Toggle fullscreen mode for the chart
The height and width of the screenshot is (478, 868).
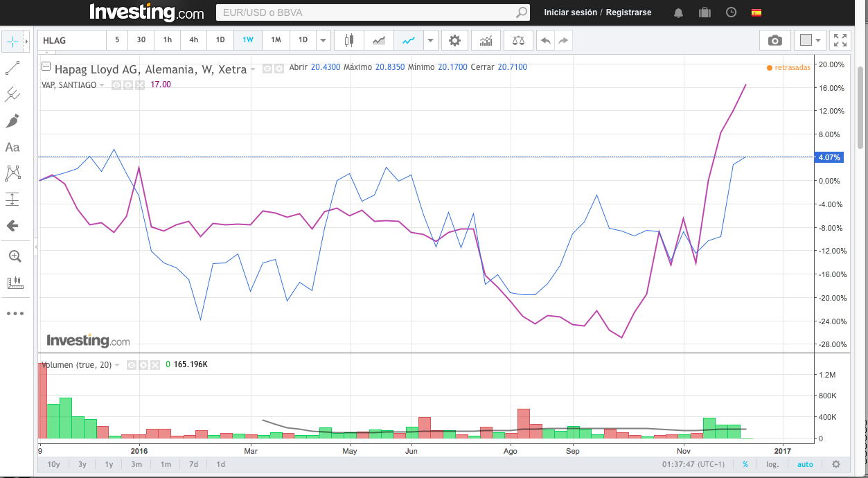[840, 40]
